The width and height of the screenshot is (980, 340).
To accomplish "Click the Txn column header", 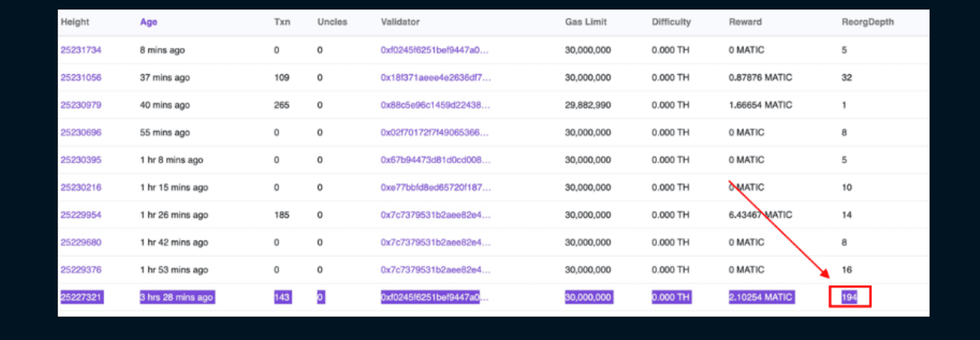I will (x=282, y=22).
